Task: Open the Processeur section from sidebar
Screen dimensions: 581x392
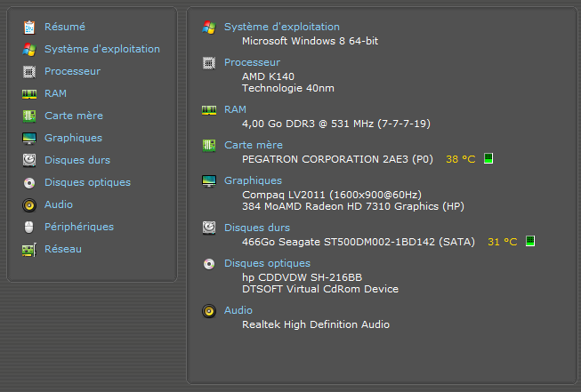Action: pyautogui.click(x=72, y=71)
